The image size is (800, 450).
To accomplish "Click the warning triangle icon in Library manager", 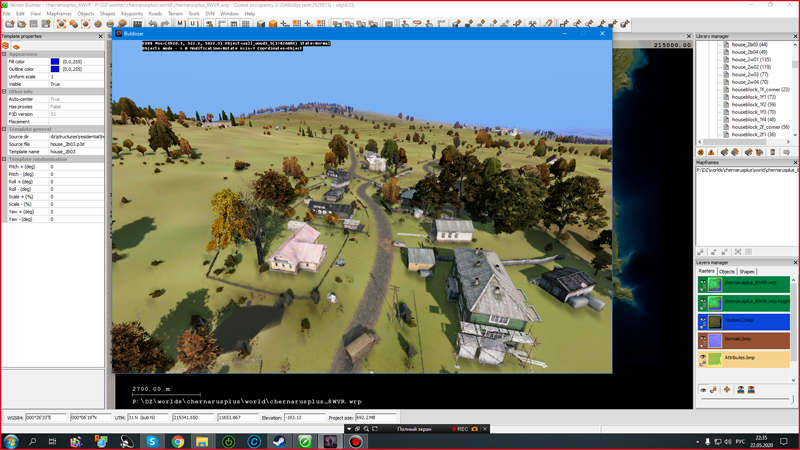I will [711, 153].
